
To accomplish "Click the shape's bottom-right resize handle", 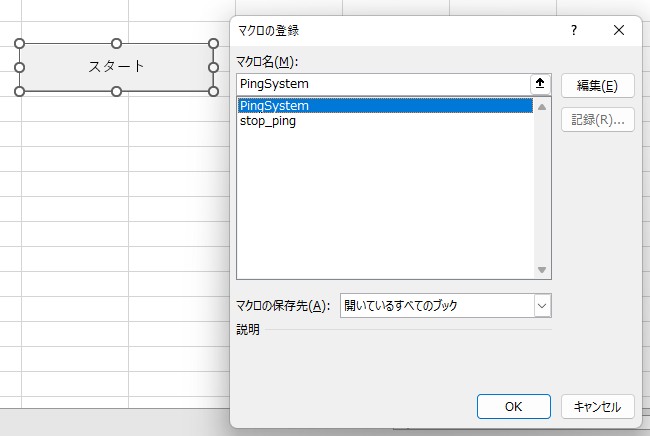I will (x=213, y=91).
